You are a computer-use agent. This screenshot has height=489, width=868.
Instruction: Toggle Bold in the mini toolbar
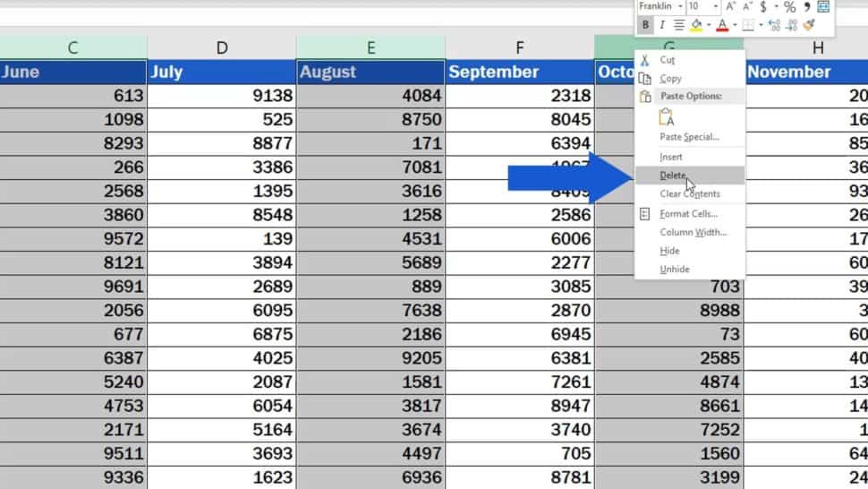[x=645, y=25]
